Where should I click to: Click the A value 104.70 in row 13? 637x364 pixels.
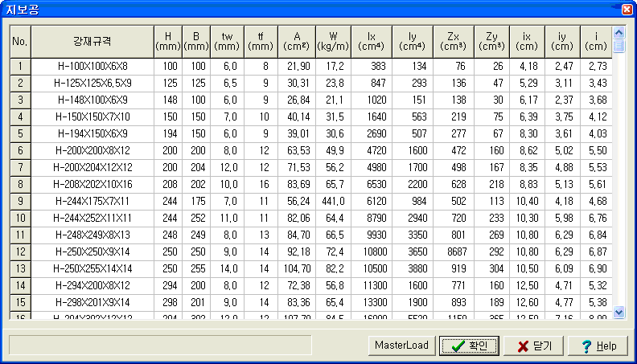[x=297, y=268]
